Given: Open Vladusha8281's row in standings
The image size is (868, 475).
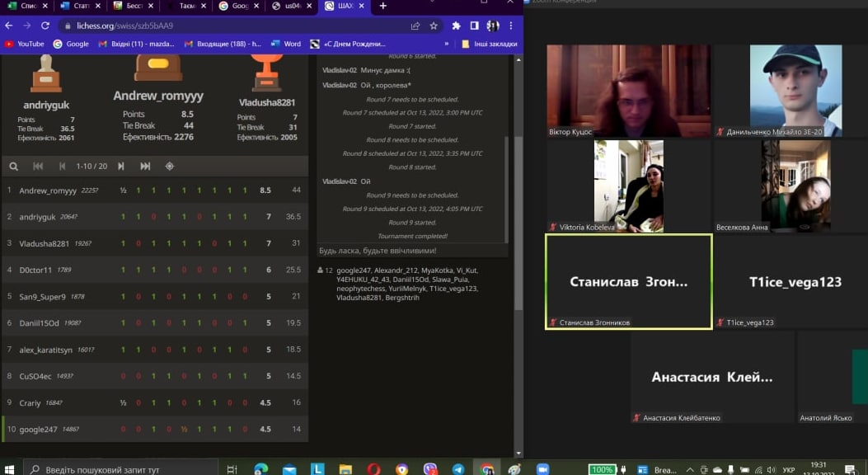Looking at the screenshot, I should (x=155, y=243).
